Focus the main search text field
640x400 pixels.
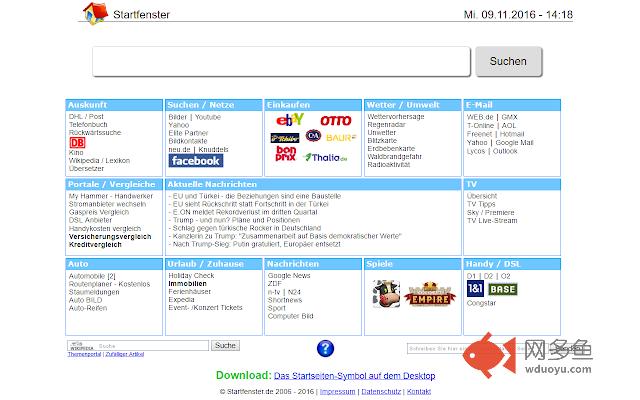point(281,61)
